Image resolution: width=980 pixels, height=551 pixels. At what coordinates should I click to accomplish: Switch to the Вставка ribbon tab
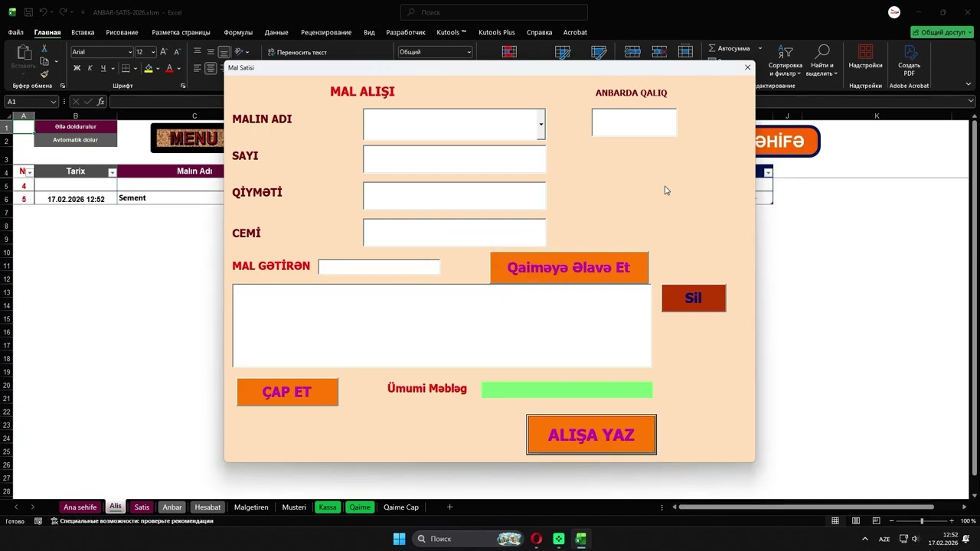(x=83, y=32)
